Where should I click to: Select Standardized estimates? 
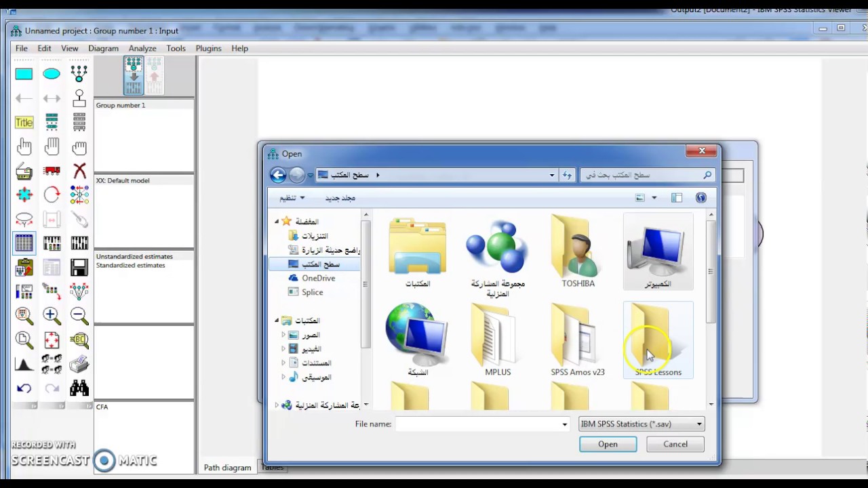pyautogui.click(x=130, y=265)
